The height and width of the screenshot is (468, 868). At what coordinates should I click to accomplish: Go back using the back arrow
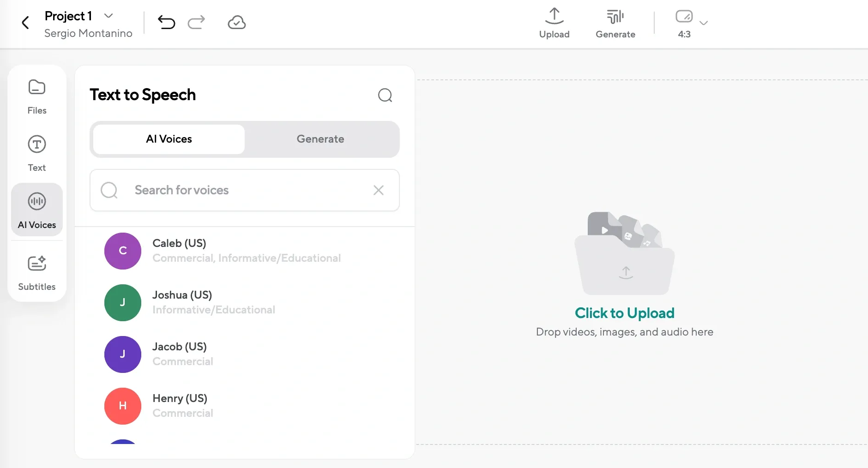point(25,22)
